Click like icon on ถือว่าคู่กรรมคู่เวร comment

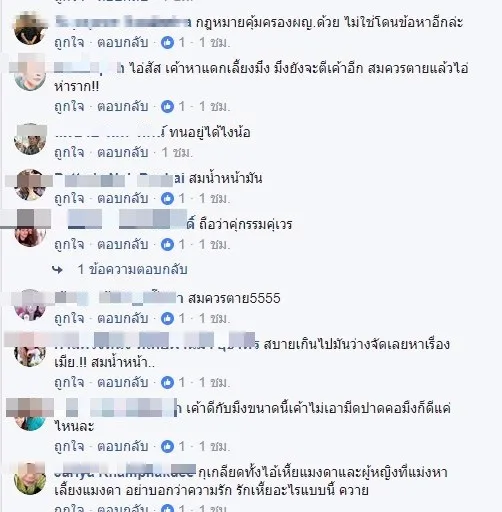[167, 245]
